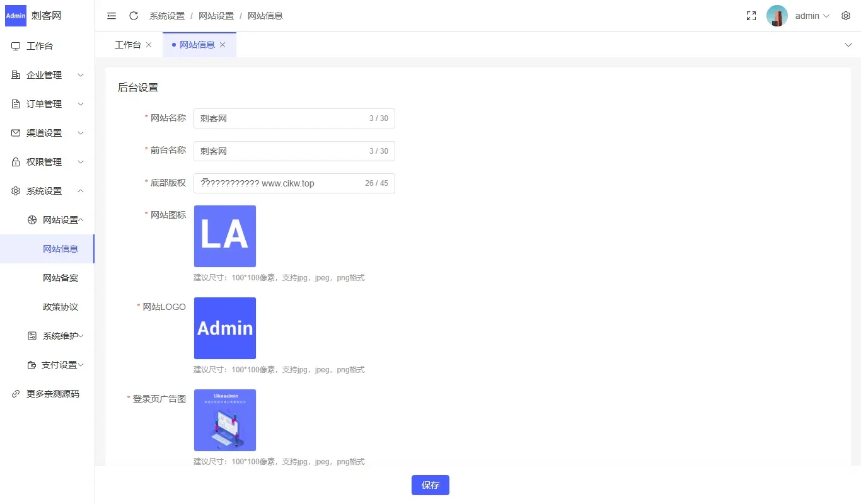
Task: Click 系统设置 in the breadcrumb
Action: [167, 16]
